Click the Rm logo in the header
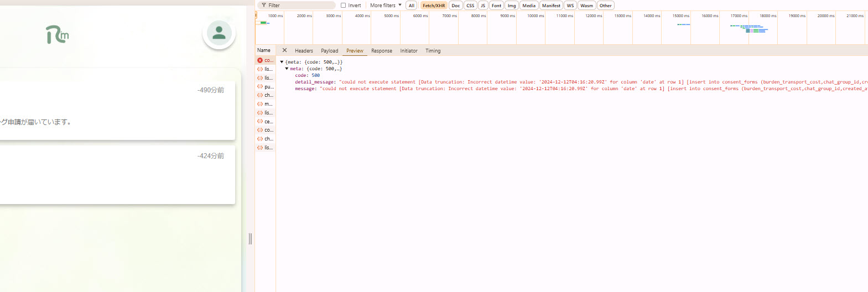This screenshot has height=292, width=868. point(58,35)
